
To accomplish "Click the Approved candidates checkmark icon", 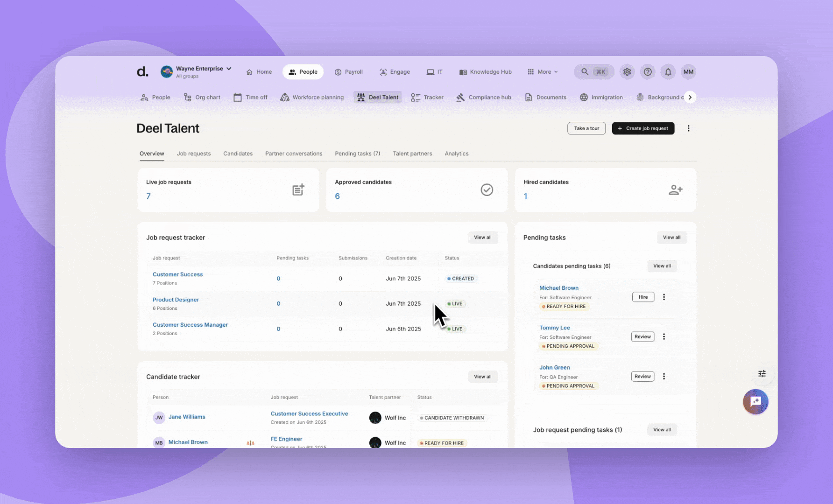I will [x=487, y=189].
